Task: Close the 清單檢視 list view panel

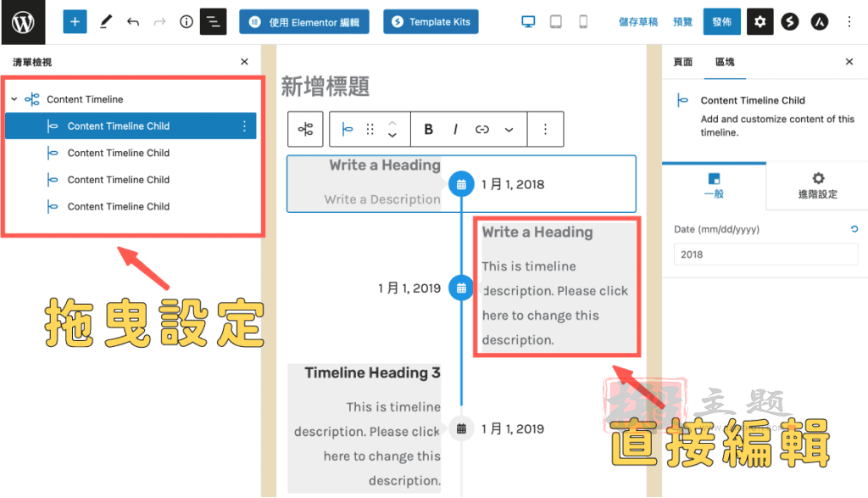Action: pyautogui.click(x=244, y=62)
